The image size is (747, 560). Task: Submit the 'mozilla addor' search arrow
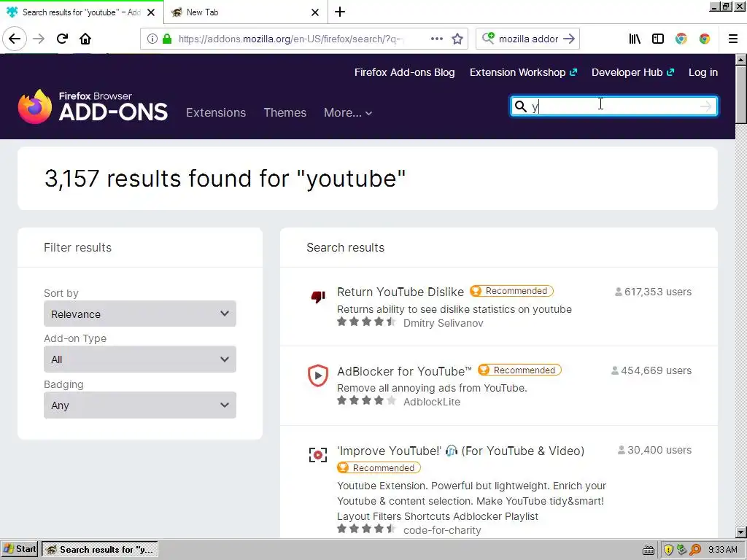569,39
